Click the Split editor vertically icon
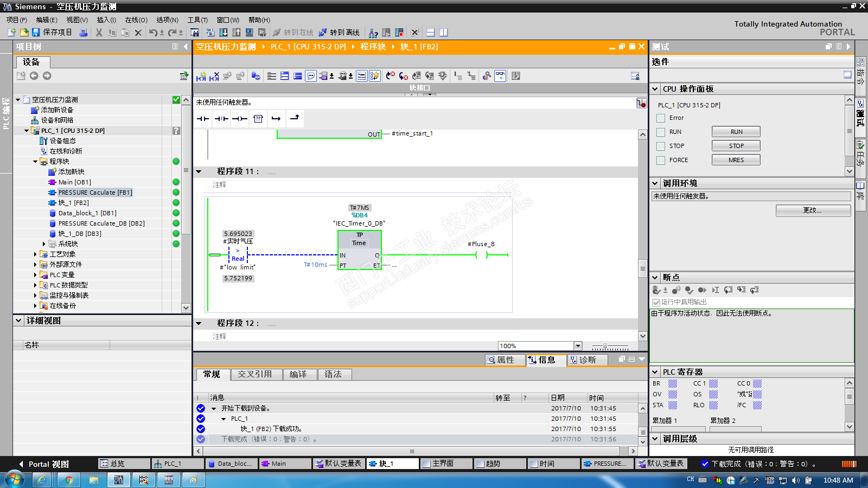Viewport: 868px width, 488px height. (443, 33)
